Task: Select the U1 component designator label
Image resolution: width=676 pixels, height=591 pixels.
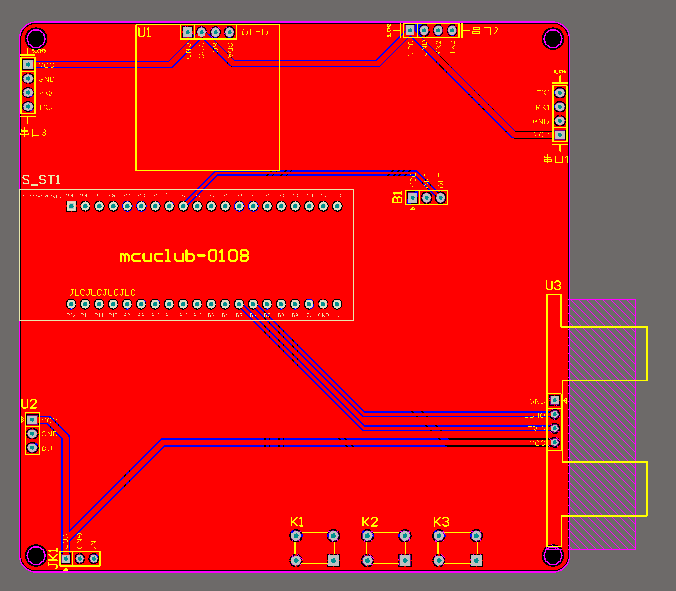Action: click(x=144, y=32)
